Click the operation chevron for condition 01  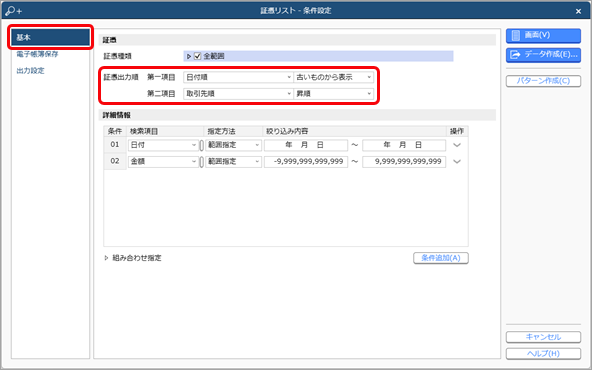click(x=457, y=145)
